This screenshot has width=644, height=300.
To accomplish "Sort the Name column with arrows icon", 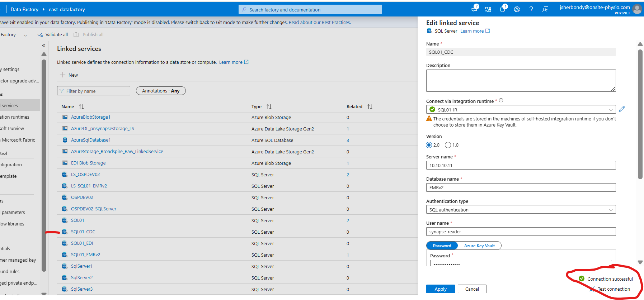I will click(x=81, y=107).
